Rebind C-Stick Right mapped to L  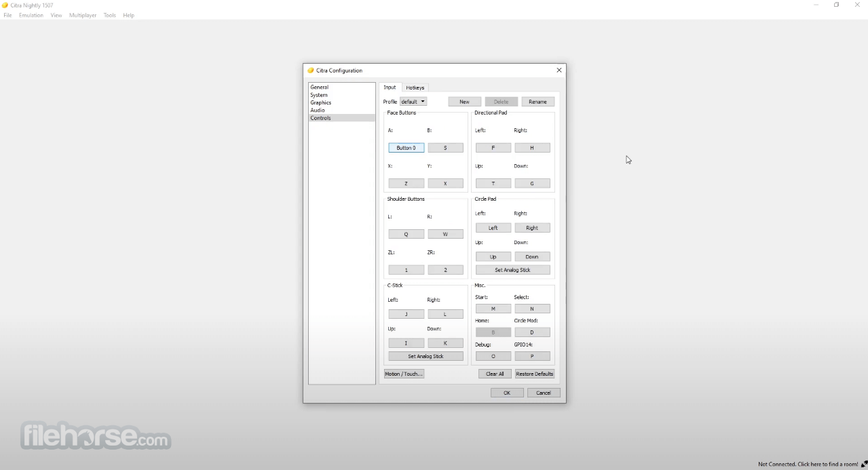445,314
